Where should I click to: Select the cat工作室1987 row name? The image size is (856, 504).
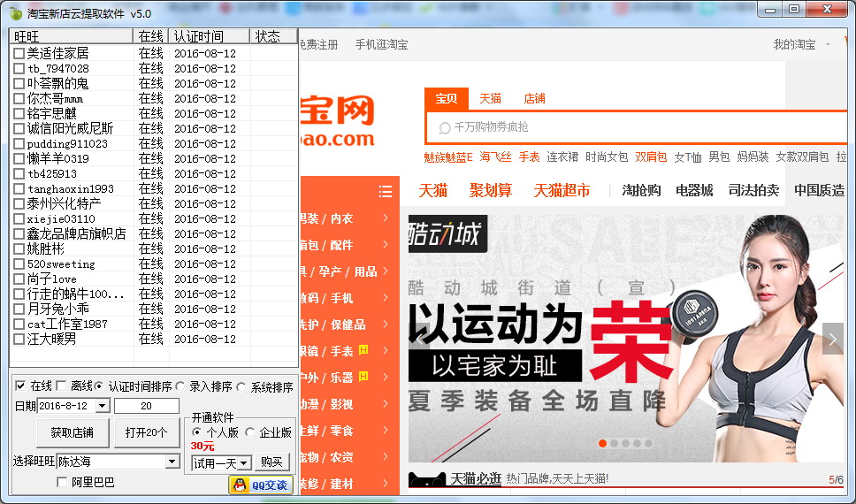68,325
